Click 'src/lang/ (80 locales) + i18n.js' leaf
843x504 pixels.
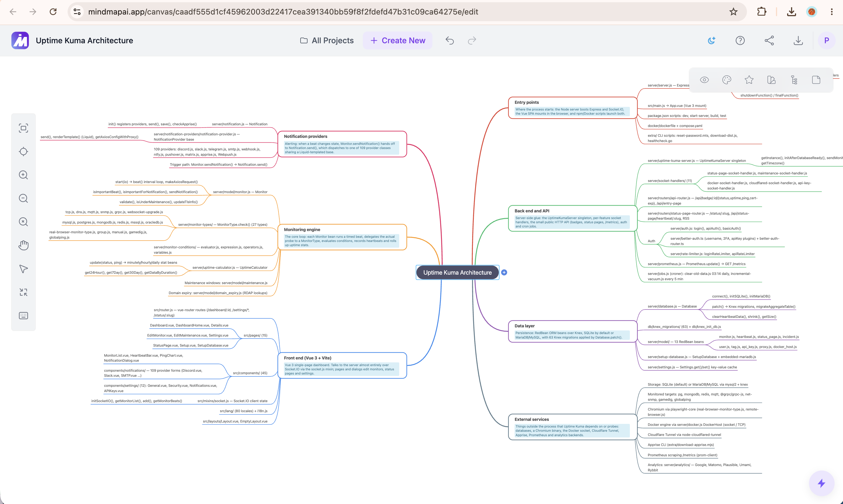[x=243, y=411]
